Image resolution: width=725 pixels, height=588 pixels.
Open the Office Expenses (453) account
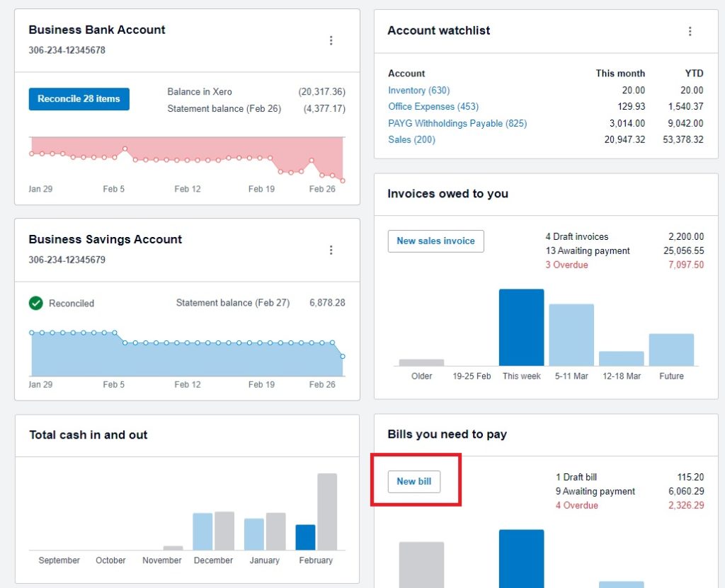[434, 106]
